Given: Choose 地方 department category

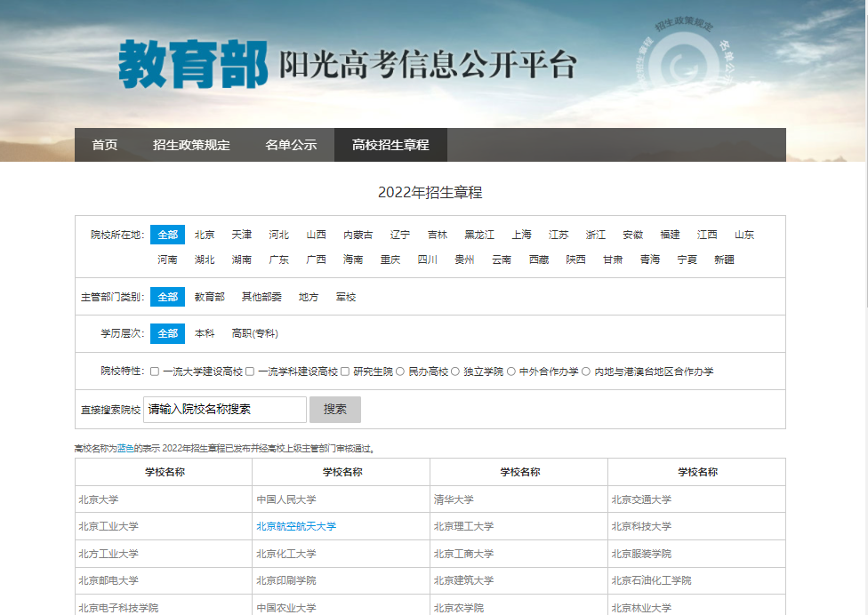Looking at the screenshot, I should pyautogui.click(x=309, y=297).
